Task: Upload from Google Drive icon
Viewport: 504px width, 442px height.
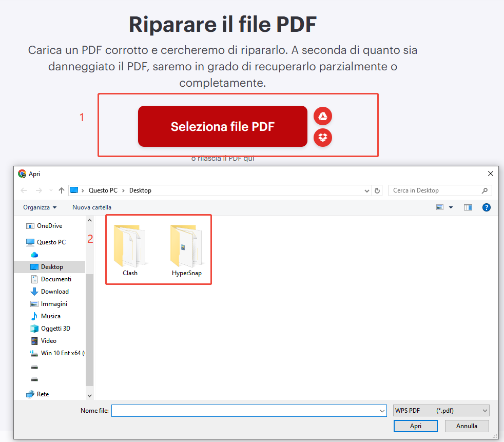Action: click(x=323, y=116)
